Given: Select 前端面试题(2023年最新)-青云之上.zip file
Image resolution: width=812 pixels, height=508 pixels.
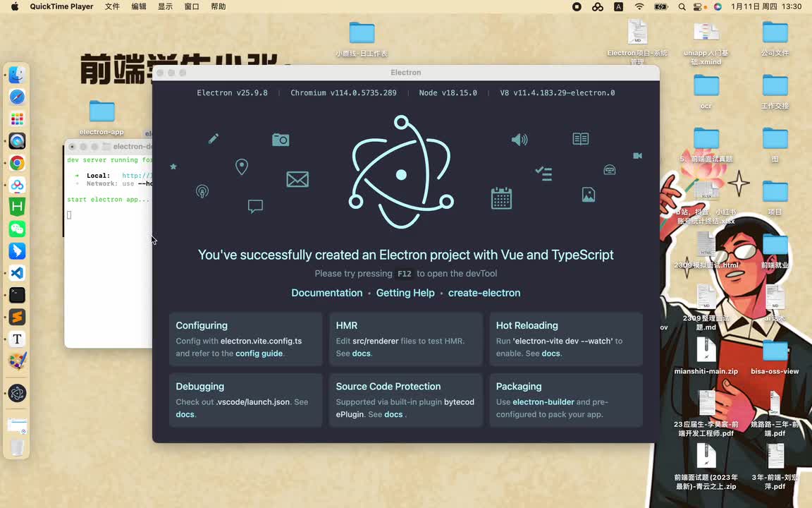Looking at the screenshot, I should (706, 466).
